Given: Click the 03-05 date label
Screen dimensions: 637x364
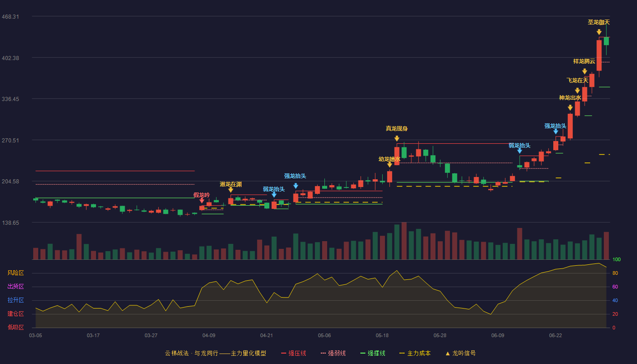Looking at the screenshot, I should click(35, 335).
